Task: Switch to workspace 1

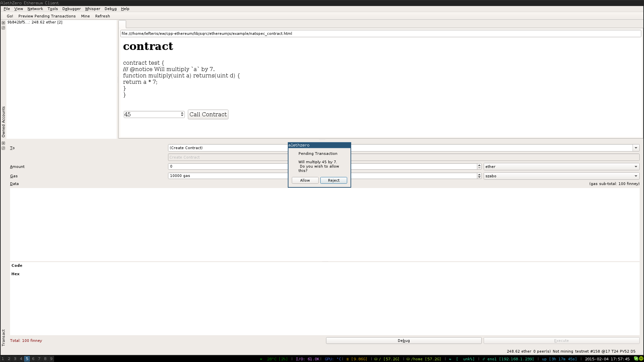Action: coord(3,359)
